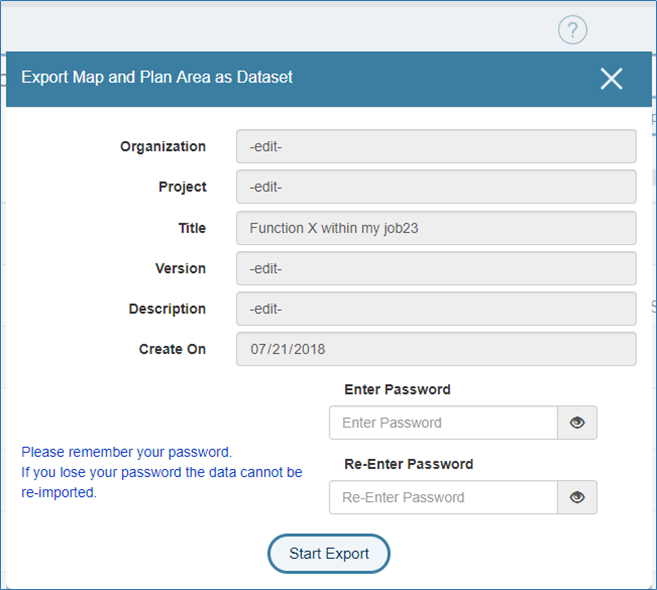Click the blue password reminder text
The width and height of the screenshot is (657, 590).
point(162,472)
